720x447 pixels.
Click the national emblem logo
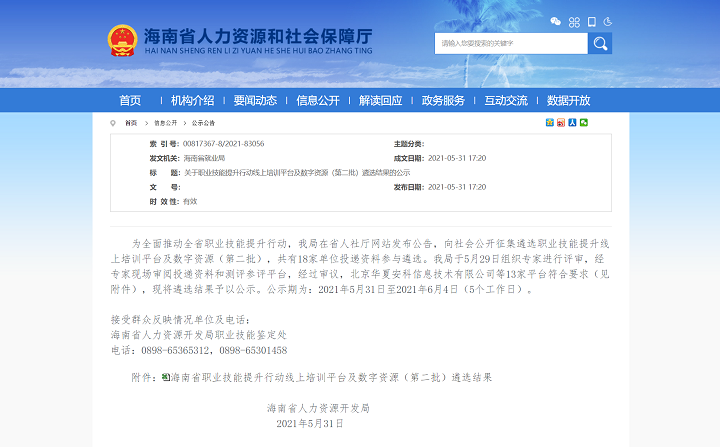122,41
